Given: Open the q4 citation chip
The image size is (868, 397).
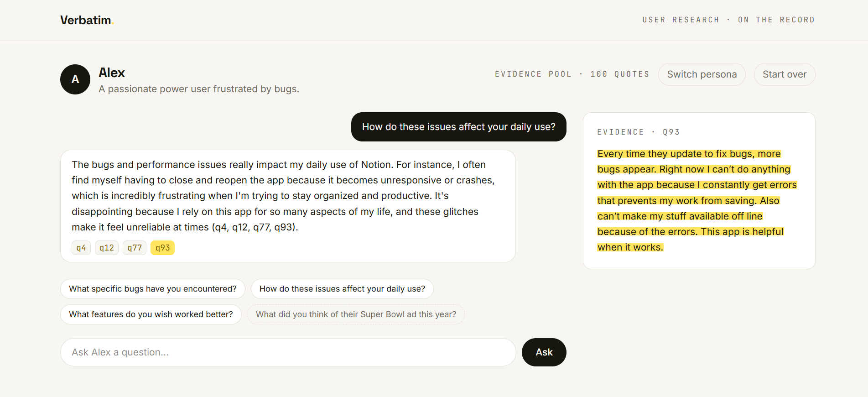Looking at the screenshot, I should click(81, 248).
